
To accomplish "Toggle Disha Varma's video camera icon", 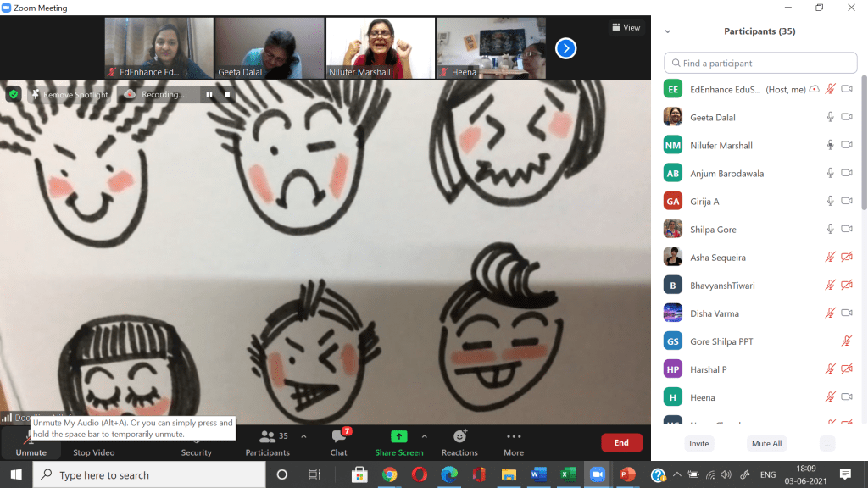I will [846, 313].
